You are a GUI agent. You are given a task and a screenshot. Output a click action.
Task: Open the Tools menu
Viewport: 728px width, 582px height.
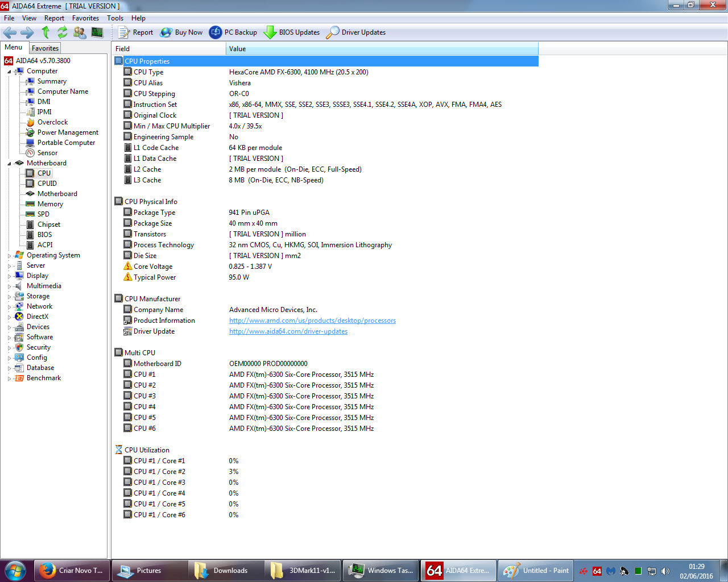pos(115,18)
